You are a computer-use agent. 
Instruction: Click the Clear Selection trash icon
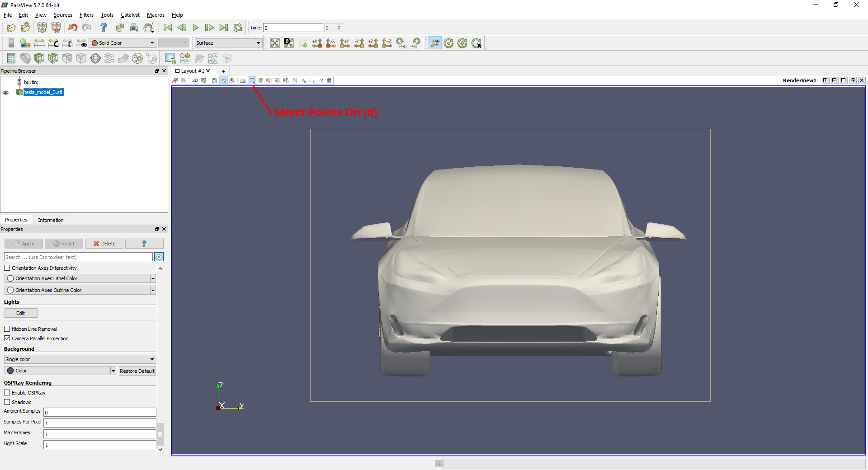pyautogui.click(x=329, y=80)
